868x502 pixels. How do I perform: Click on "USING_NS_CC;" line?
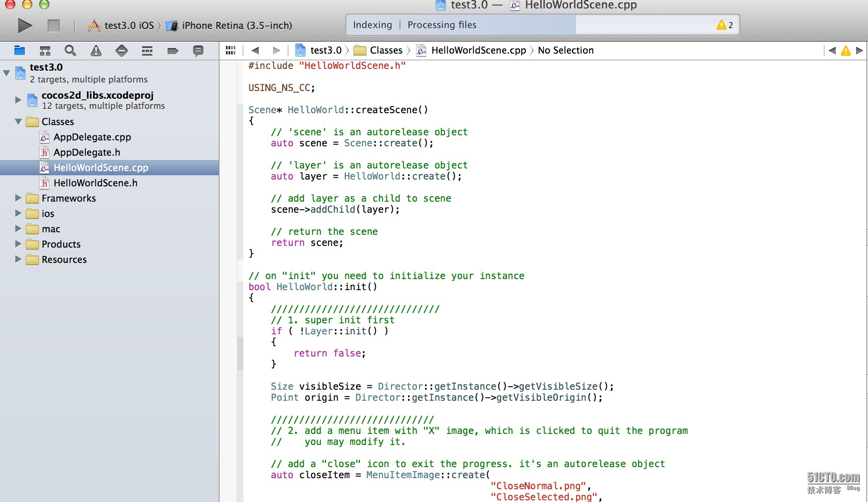pyautogui.click(x=282, y=88)
